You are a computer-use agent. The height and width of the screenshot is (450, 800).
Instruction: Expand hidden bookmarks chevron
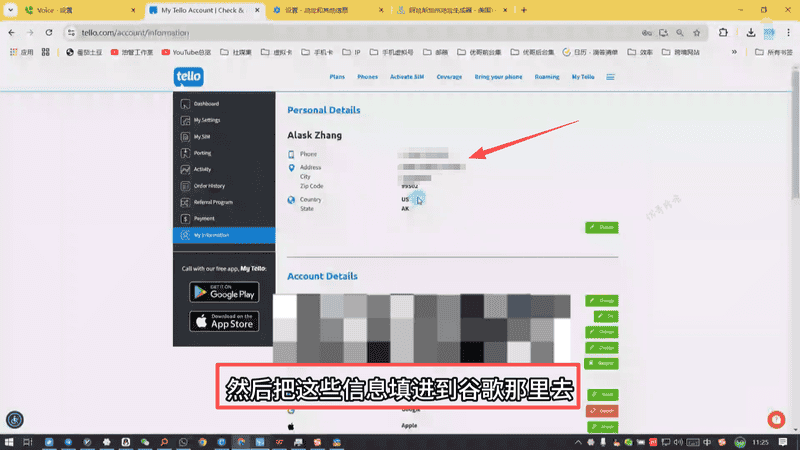[734, 52]
